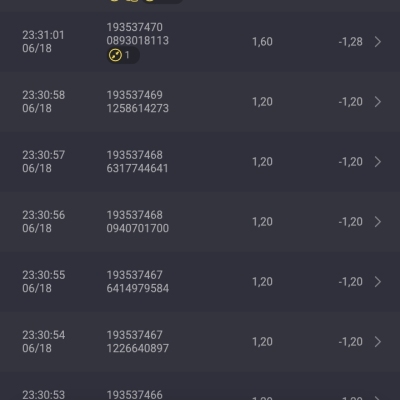Select round ID 193537470
Screen dimensions: 400x400
[135, 27]
